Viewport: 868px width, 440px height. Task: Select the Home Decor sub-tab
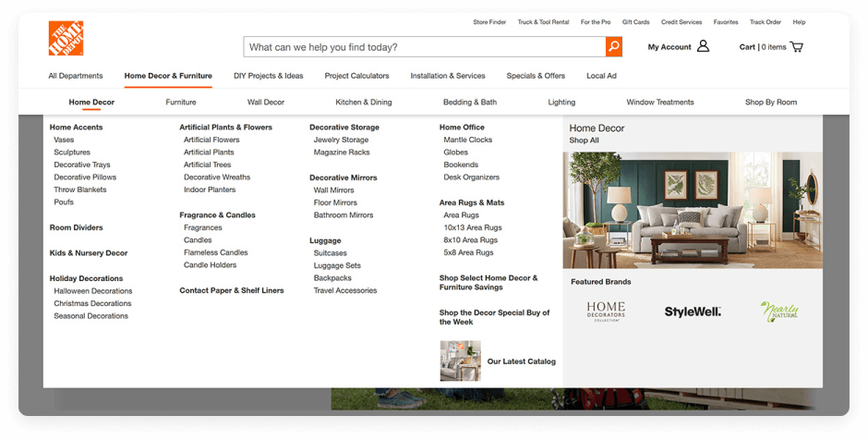(91, 102)
